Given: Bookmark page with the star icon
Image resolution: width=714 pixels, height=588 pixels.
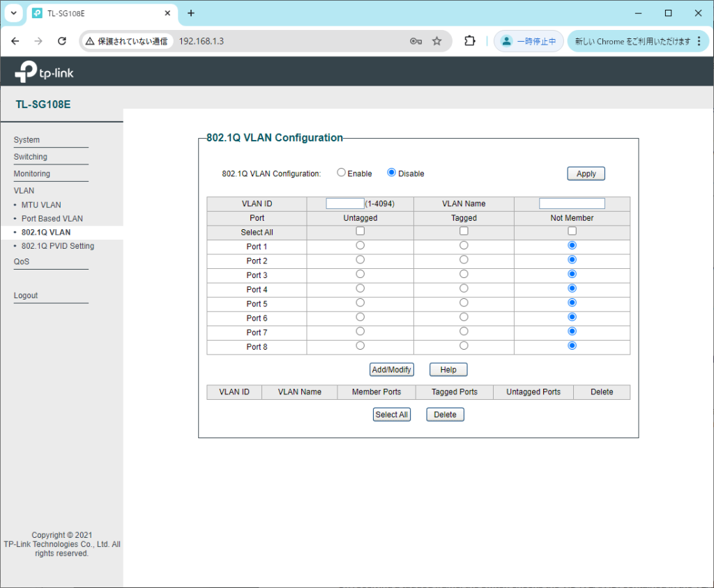Looking at the screenshot, I should pos(436,41).
